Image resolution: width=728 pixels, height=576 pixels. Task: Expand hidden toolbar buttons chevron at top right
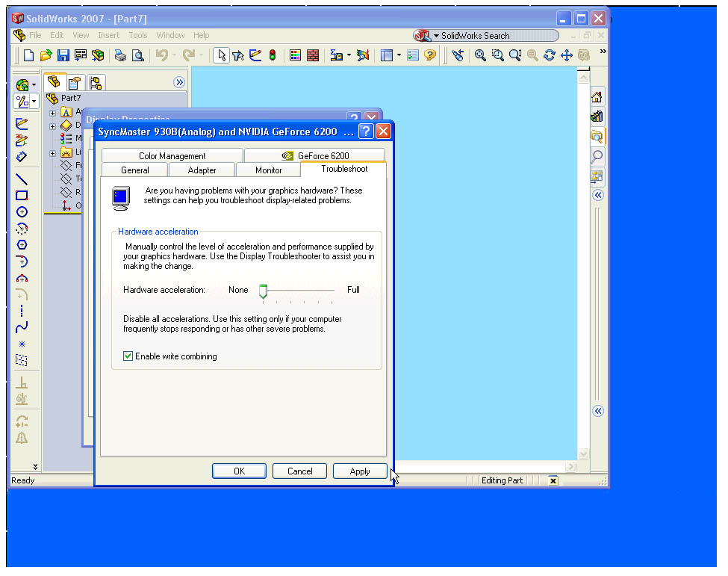pyautogui.click(x=603, y=52)
